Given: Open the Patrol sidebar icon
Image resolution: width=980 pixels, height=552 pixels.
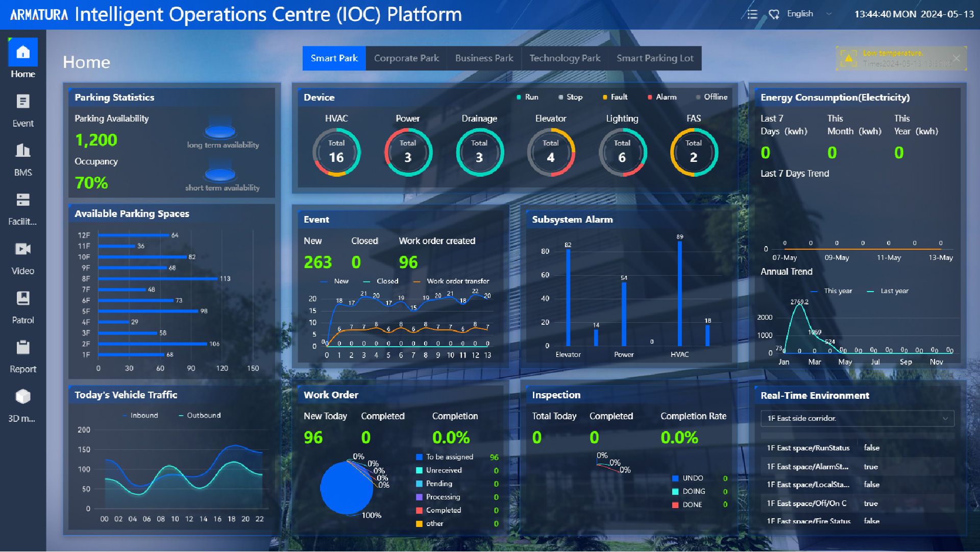Looking at the screenshot, I should (23, 299).
